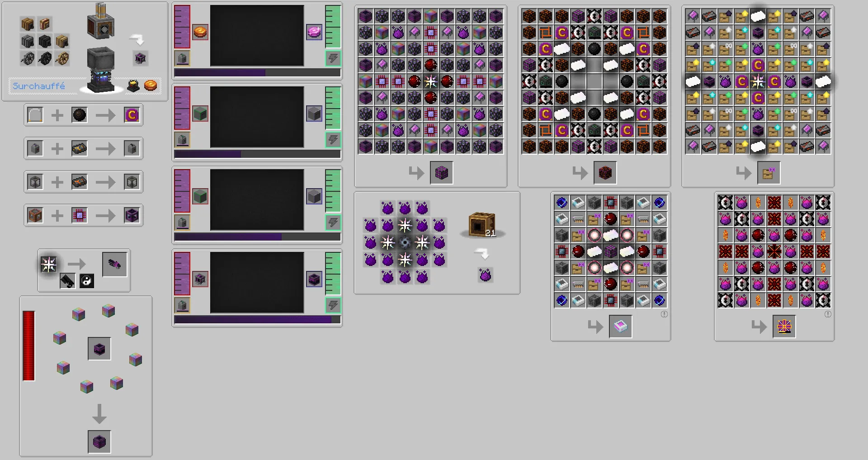Viewport: 868px width, 460px height.
Task: Click the purple energy gauge beside the orange disc
Action: pyautogui.click(x=182, y=27)
